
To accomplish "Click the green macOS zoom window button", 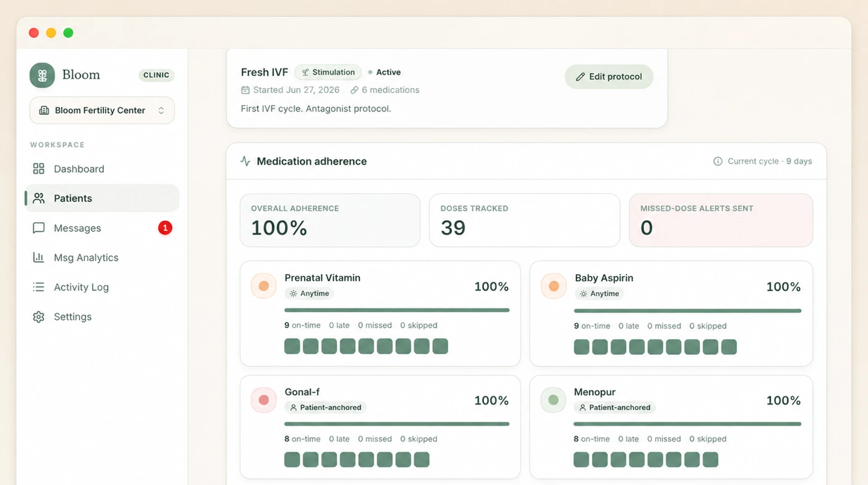I will [68, 33].
